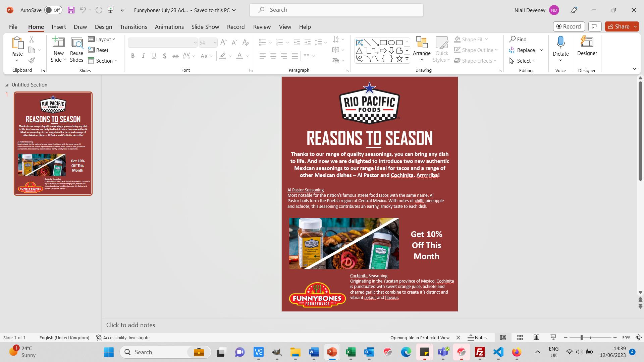The height and width of the screenshot is (362, 644).
Task: Click Decrease Indent icon
Action: [x=297, y=42]
